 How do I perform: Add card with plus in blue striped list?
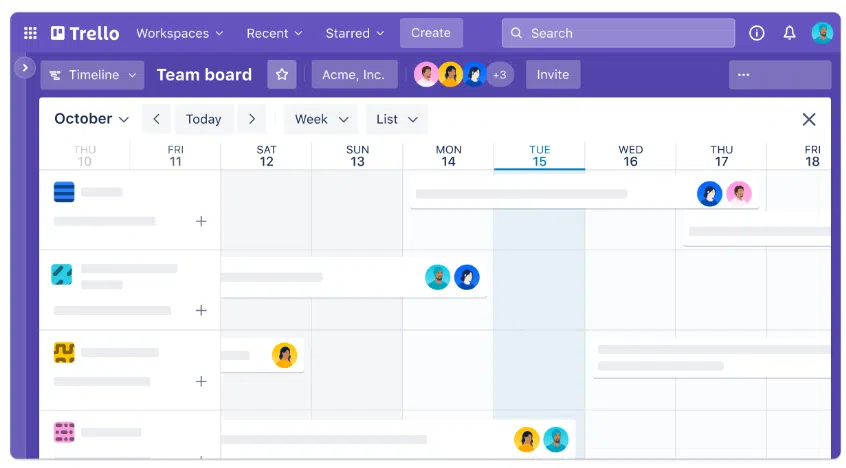201,221
